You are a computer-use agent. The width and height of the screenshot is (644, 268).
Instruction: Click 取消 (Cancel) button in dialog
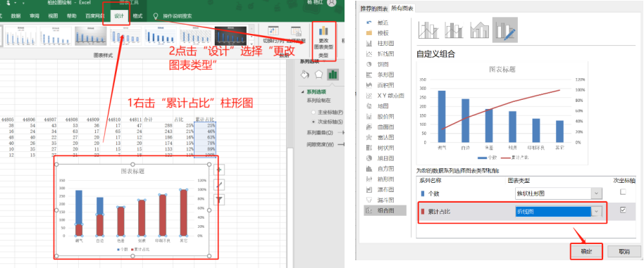pos(624,252)
